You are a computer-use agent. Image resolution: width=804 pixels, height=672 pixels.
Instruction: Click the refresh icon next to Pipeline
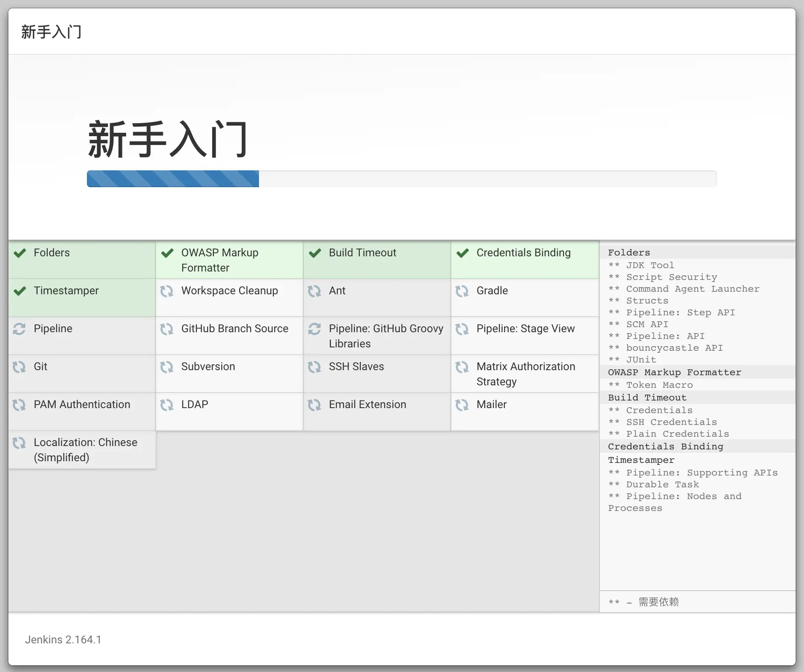click(19, 329)
